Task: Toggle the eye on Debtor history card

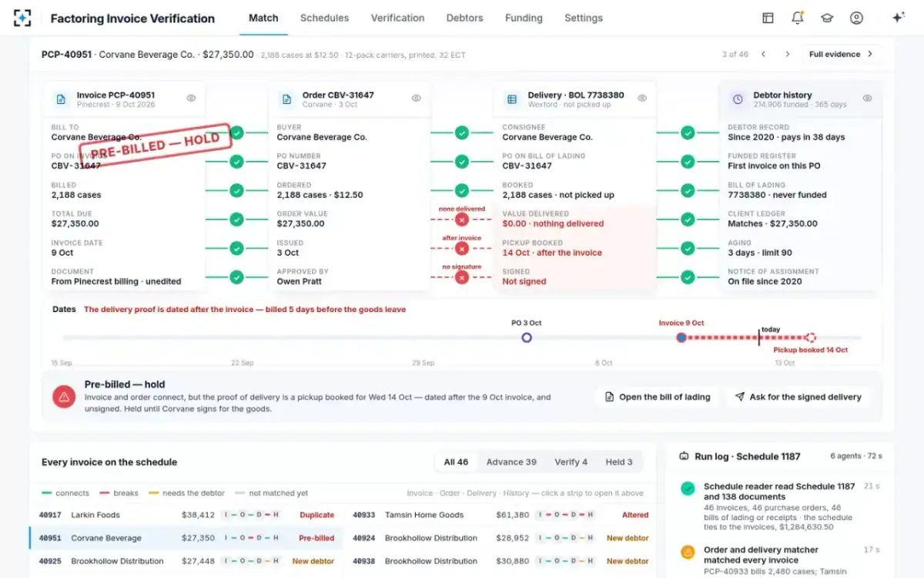Action: (x=867, y=98)
